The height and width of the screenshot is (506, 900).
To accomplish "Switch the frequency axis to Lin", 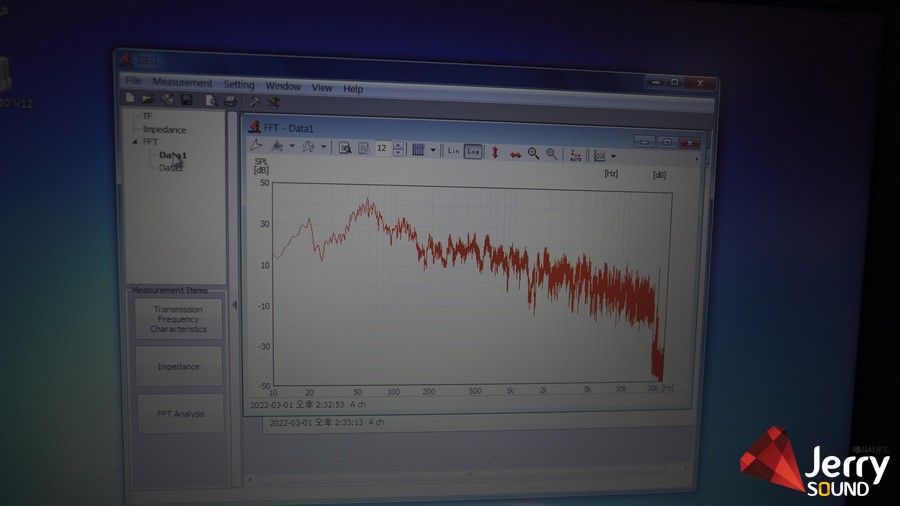I will [x=453, y=151].
